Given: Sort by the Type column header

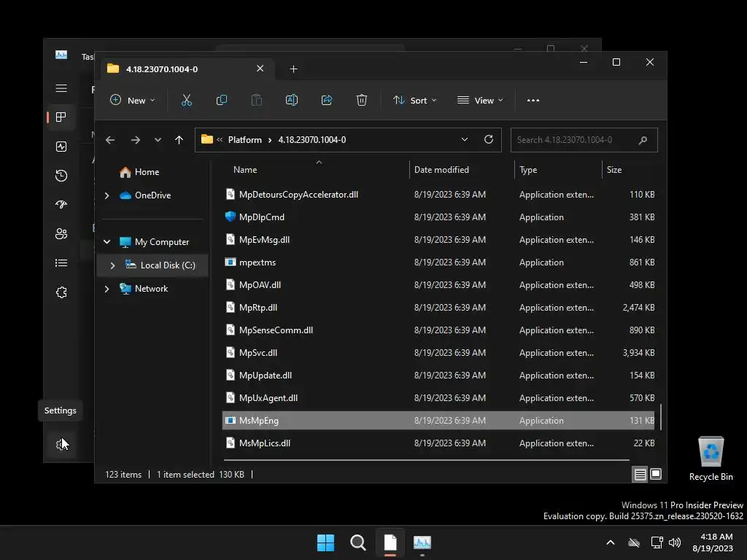Looking at the screenshot, I should tap(558, 169).
